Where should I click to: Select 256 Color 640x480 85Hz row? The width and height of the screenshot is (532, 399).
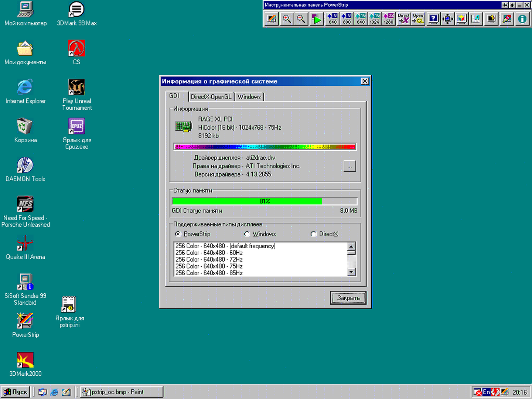click(260, 273)
